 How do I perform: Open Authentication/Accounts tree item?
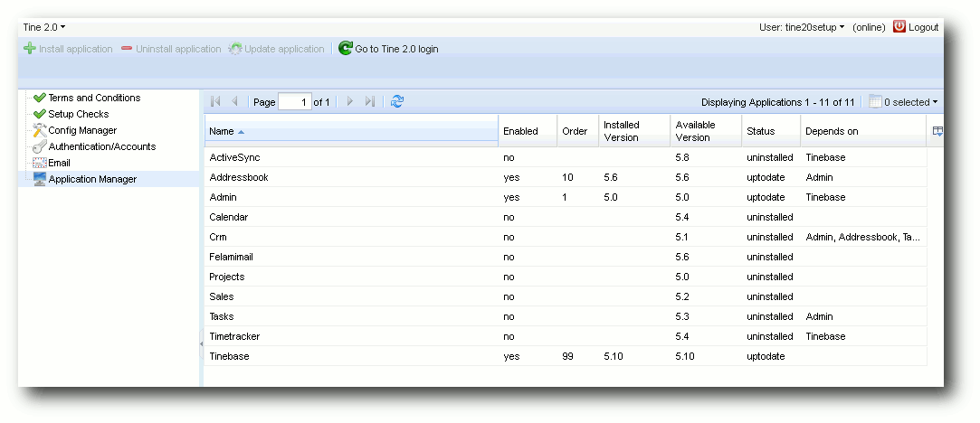coord(102,146)
